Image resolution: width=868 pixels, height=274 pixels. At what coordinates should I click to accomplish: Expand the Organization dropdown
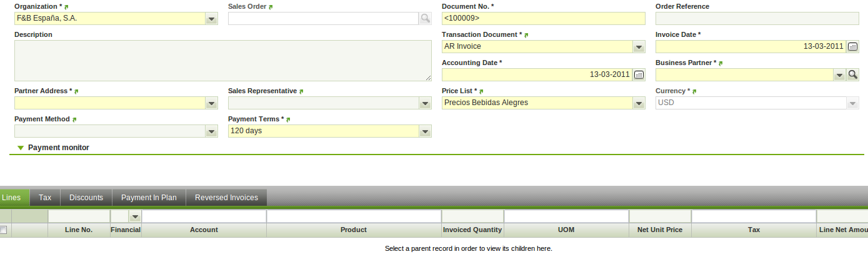211,19
